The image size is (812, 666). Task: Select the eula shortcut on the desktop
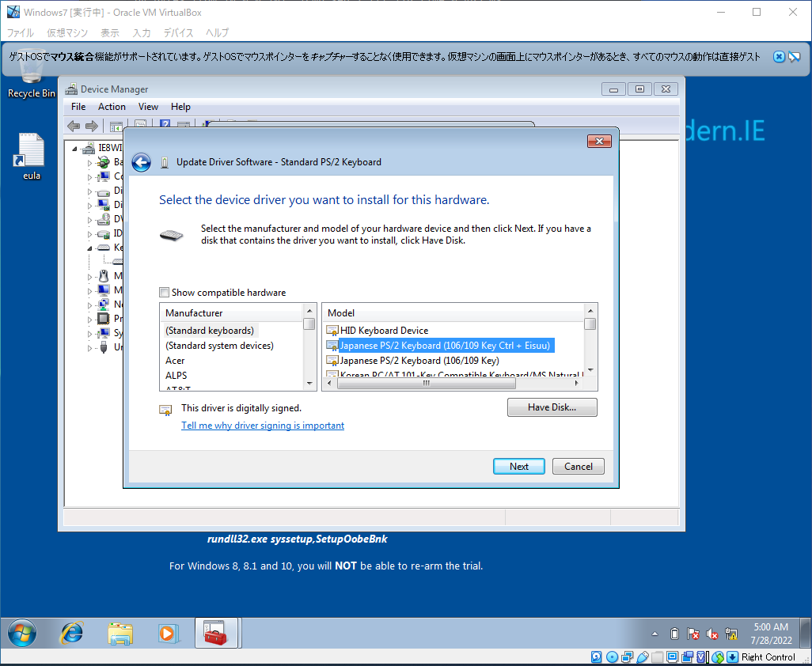31,157
